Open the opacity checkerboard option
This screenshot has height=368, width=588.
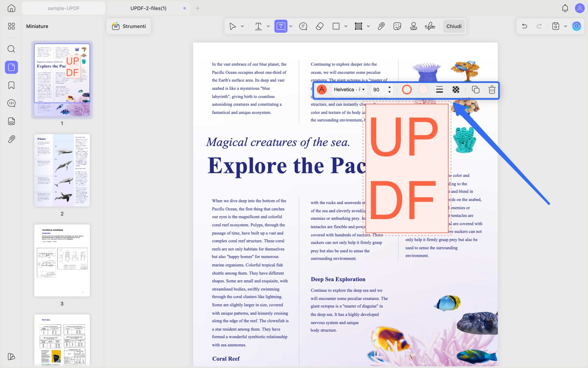tap(456, 89)
